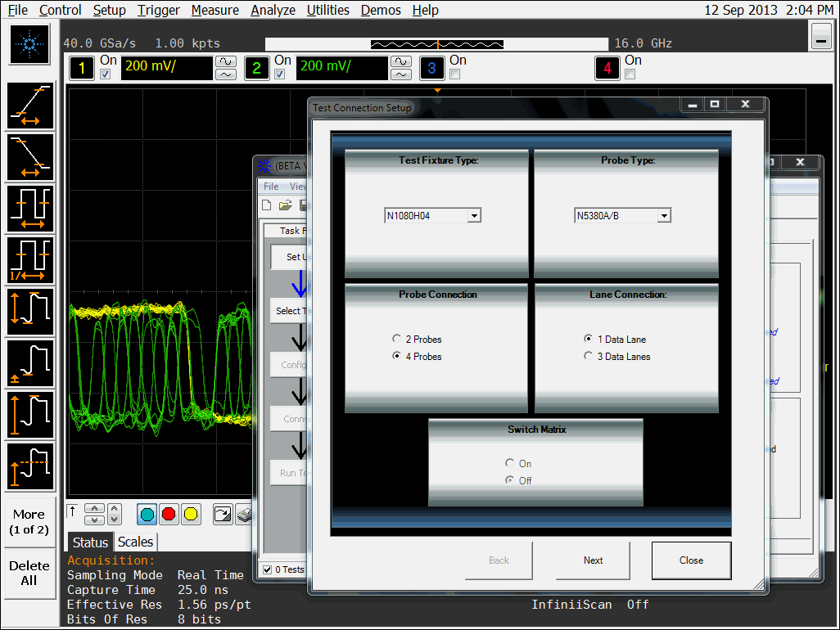The height and width of the screenshot is (630, 840).
Task: Select the 2 Probes radio option
Action: [397, 339]
